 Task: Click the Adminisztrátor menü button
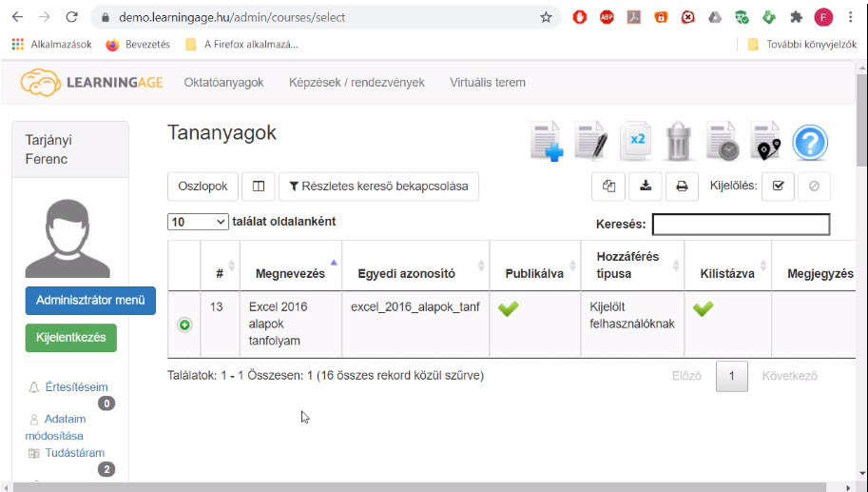90,301
